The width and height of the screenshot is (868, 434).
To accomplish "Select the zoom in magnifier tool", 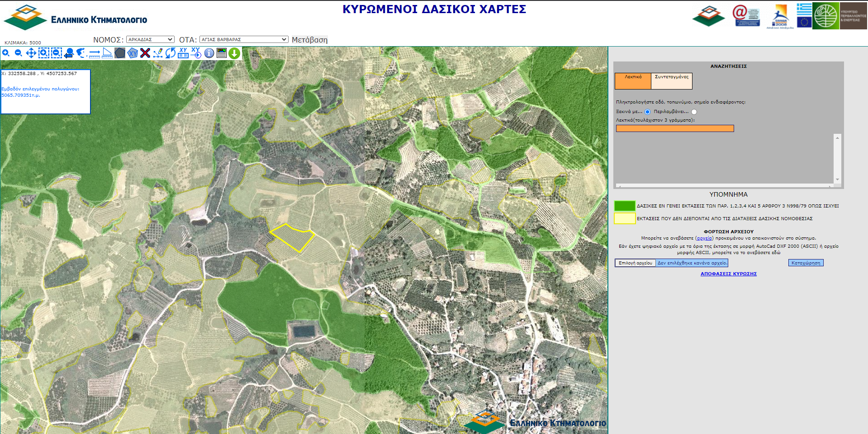I will (6, 53).
